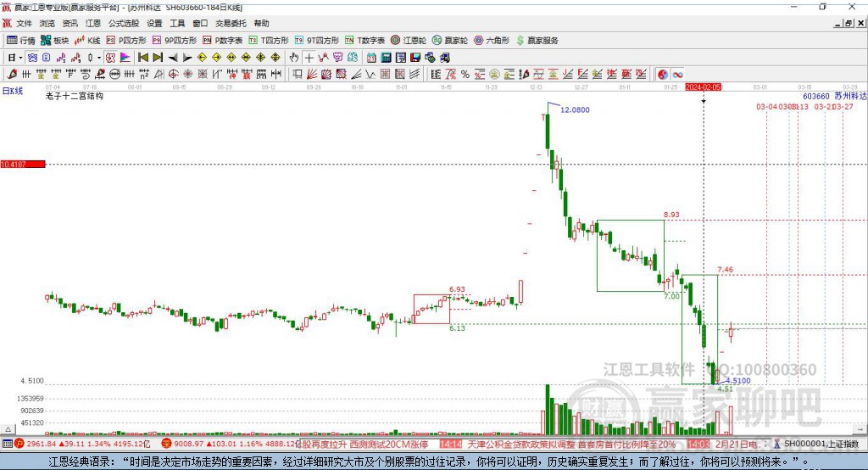868x470 pixels.
Task: Open the 窗口 menu
Action: 200,23
